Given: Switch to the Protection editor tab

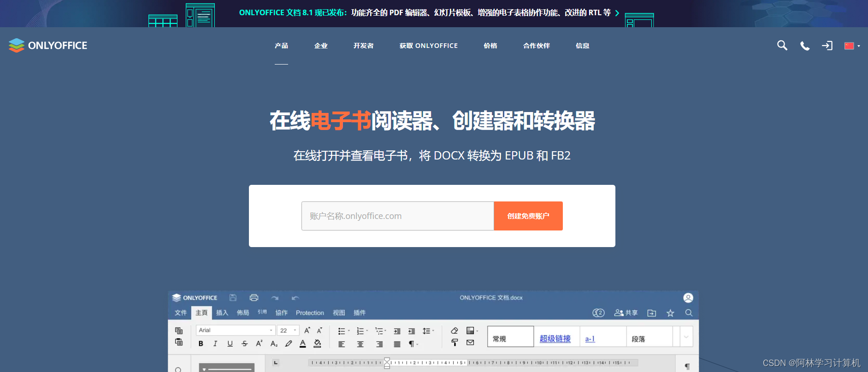Looking at the screenshot, I should 310,313.
